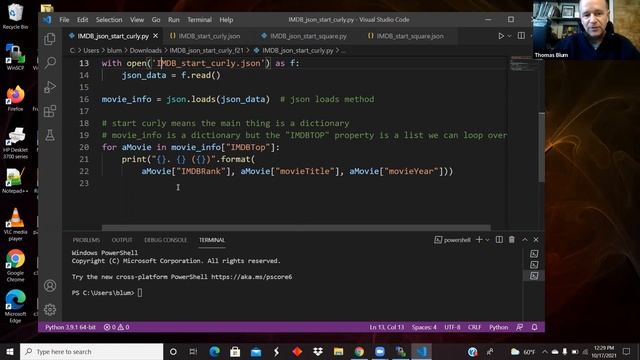
Task: Select the Python language mode indicator
Action: (498, 327)
